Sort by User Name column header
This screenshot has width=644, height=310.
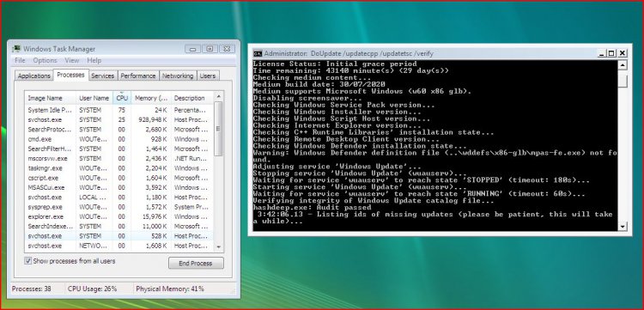tap(94, 98)
